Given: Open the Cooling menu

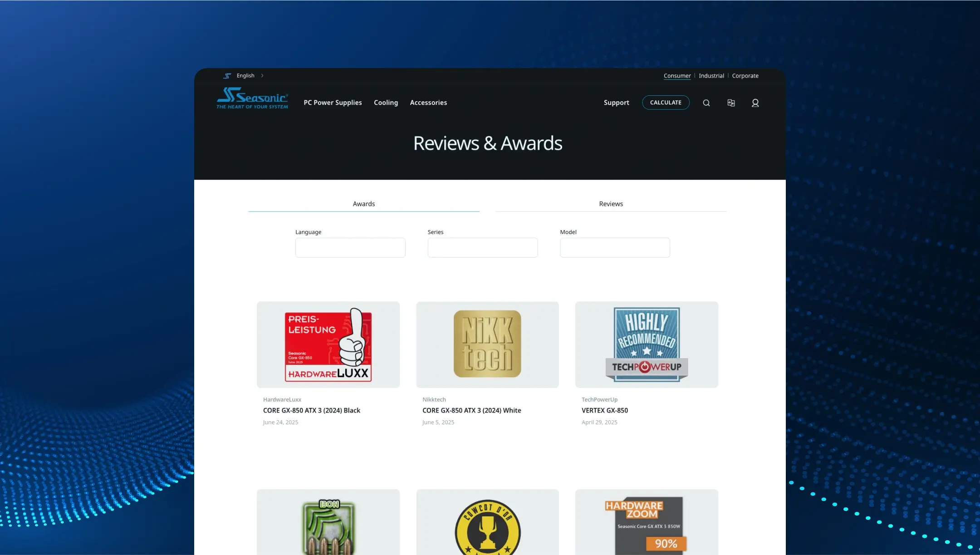Looking at the screenshot, I should pyautogui.click(x=386, y=103).
